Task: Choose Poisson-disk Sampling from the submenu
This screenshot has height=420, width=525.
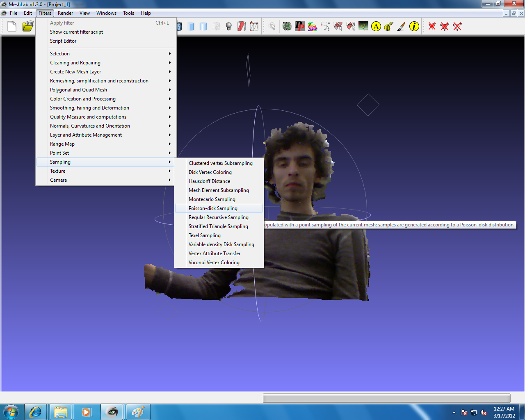Action: (219, 208)
